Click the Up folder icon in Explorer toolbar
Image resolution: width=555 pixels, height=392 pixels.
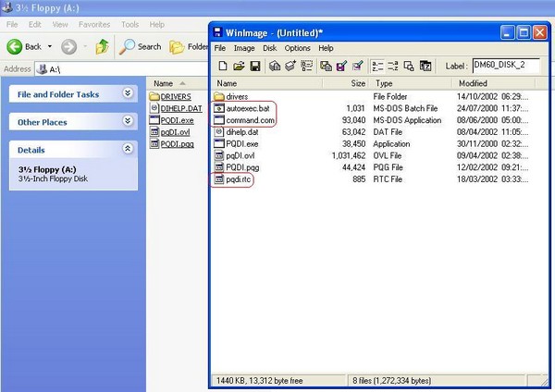(x=103, y=46)
